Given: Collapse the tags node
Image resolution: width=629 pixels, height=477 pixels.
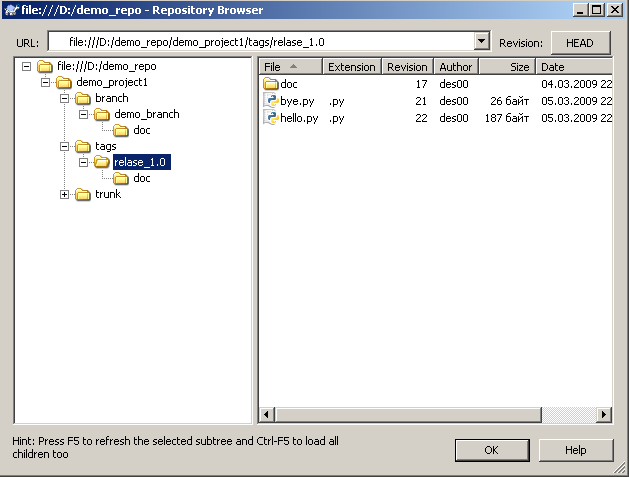Looking at the screenshot, I should [x=64, y=146].
